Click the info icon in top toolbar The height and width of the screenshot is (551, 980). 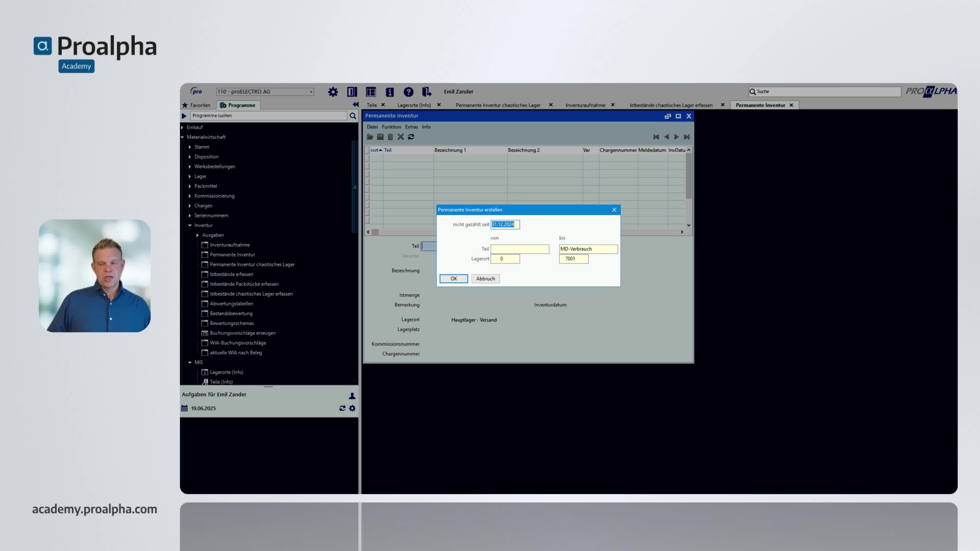click(x=389, y=92)
